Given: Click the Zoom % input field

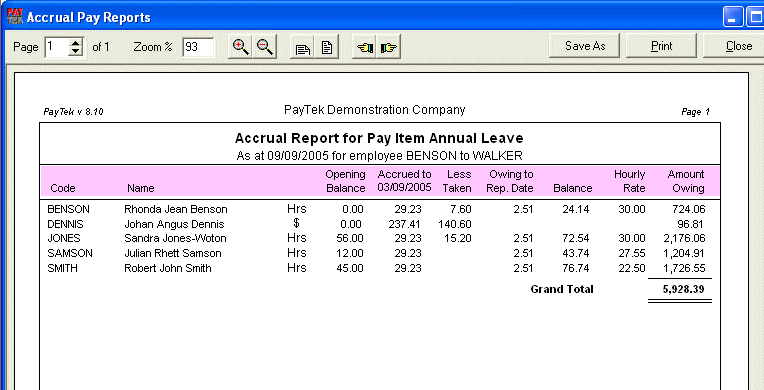Looking at the screenshot, I should (199, 47).
